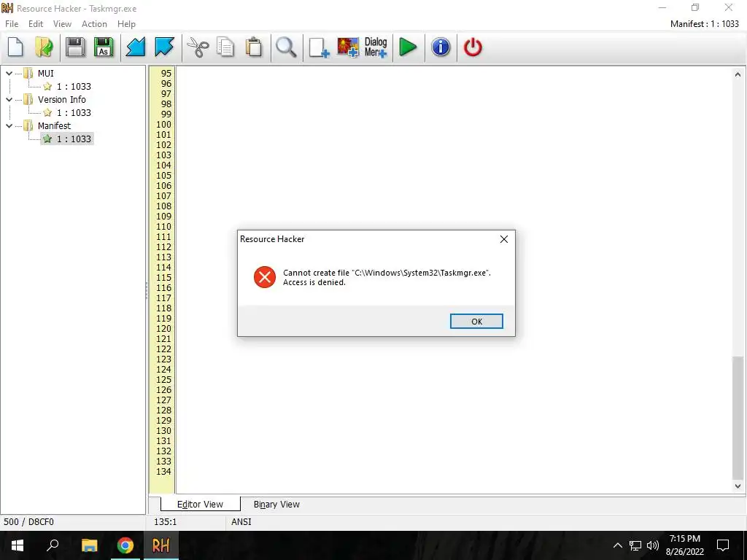Select the MUI folder icon
The width and height of the screenshot is (747, 560).
coord(28,73)
